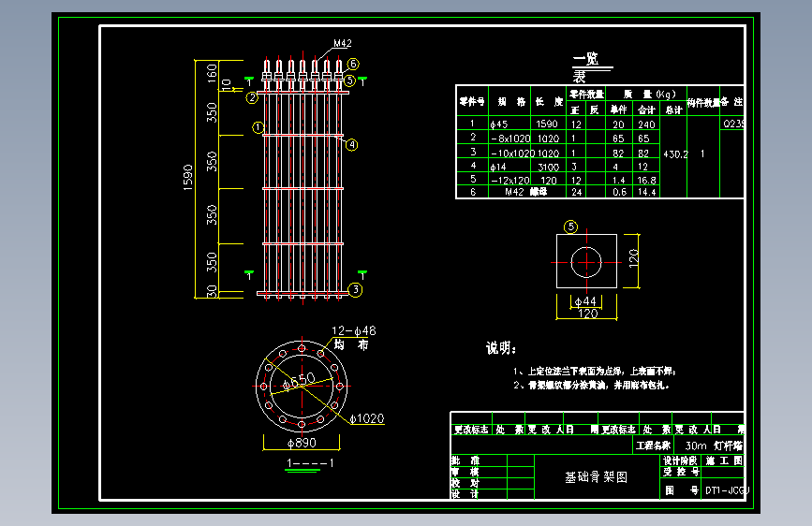Select balloon number 6 near bolt tops
Image resolution: width=812 pixels, height=526 pixels.
click(x=353, y=65)
